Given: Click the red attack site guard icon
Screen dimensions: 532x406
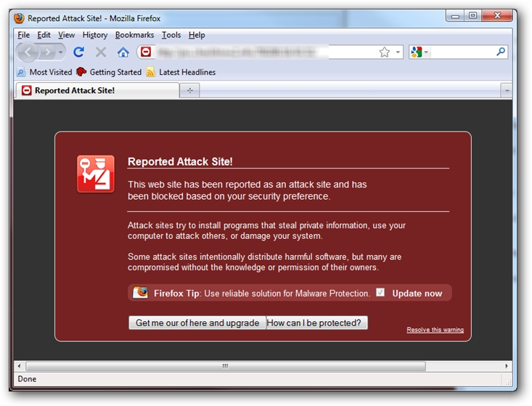Looking at the screenshot, I should pos(96,174).
